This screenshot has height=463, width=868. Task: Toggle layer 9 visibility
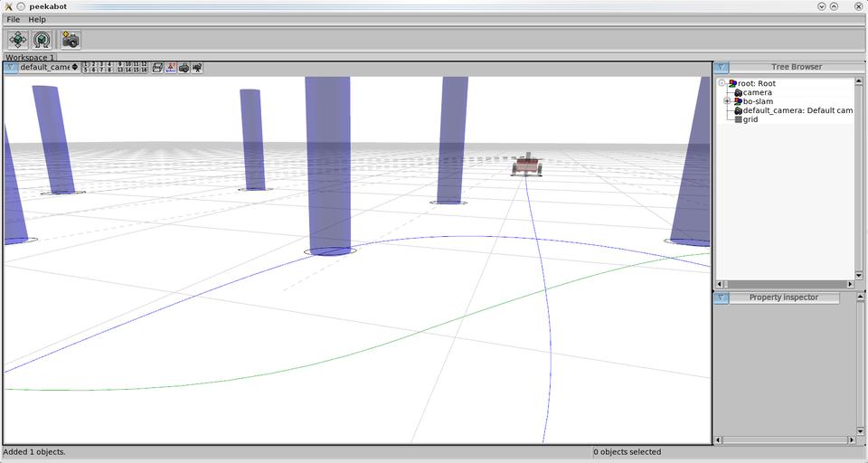pos(119,64)
